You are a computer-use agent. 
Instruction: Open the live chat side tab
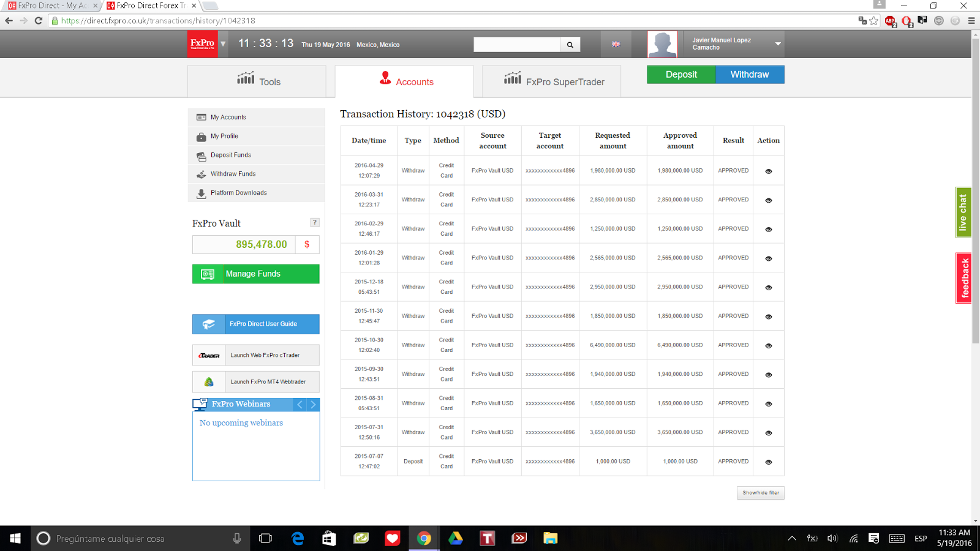coord(963,212)
